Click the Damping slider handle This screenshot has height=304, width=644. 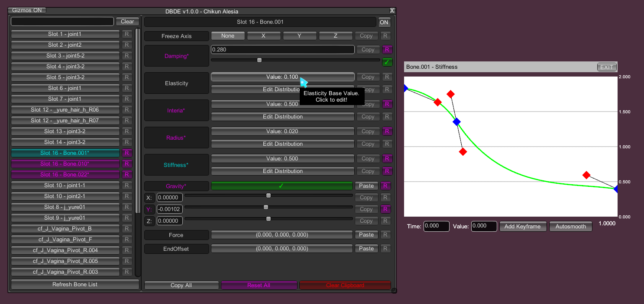point(259,60)
